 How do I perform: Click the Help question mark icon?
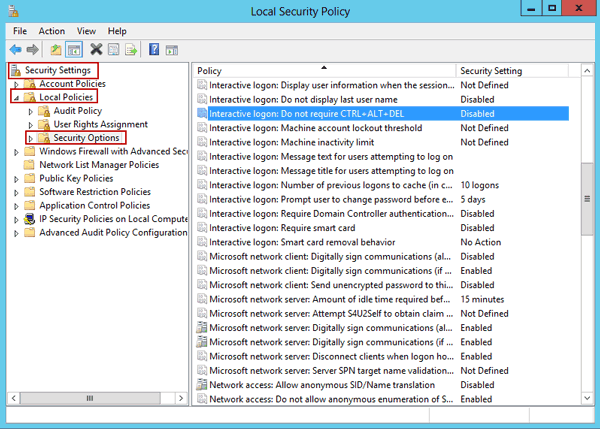tap(154, 49)
